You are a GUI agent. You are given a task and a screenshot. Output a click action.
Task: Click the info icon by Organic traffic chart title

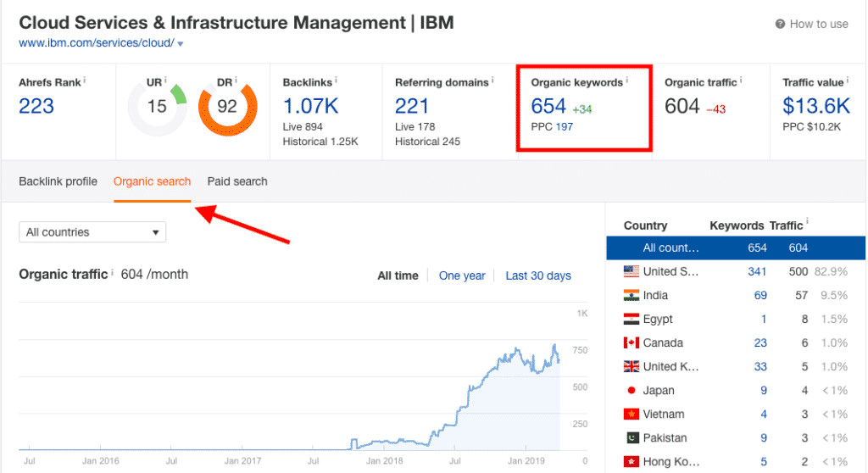(113, 272)
